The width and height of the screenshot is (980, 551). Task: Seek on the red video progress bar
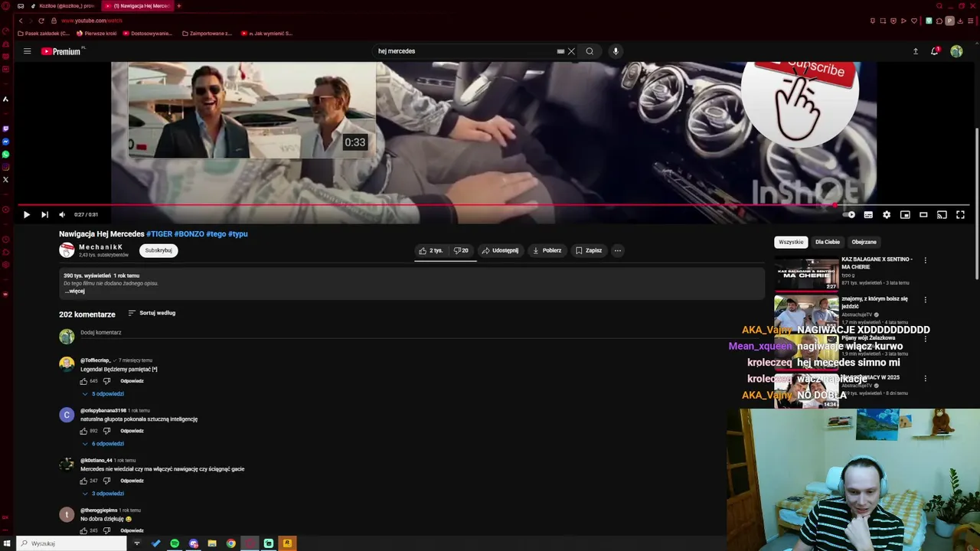tap(494, 205)
